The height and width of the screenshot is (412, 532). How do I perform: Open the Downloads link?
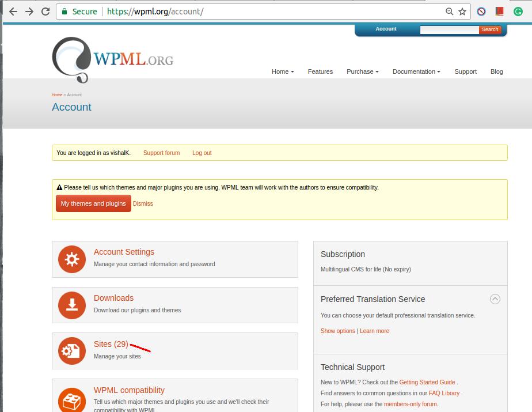[113, 298]
